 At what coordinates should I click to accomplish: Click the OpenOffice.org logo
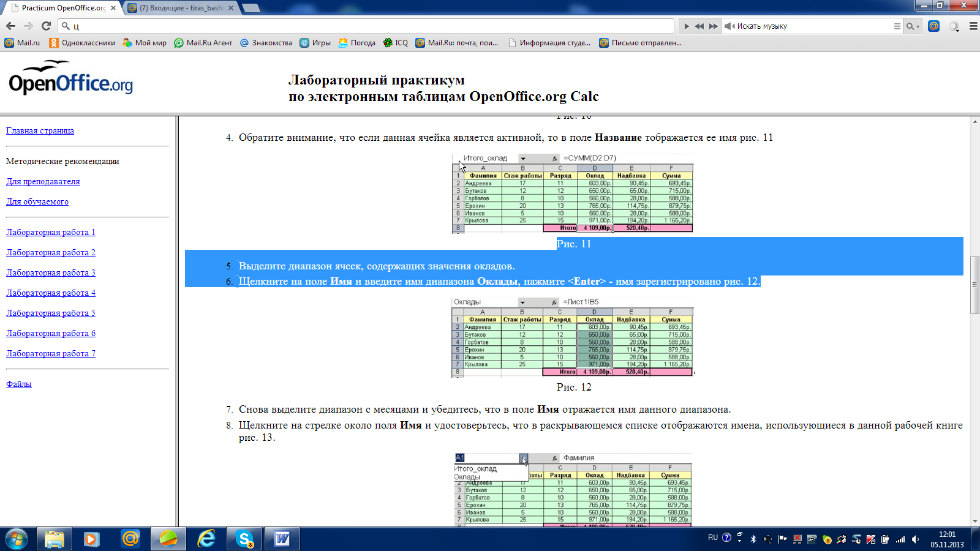tap(70, 78)
